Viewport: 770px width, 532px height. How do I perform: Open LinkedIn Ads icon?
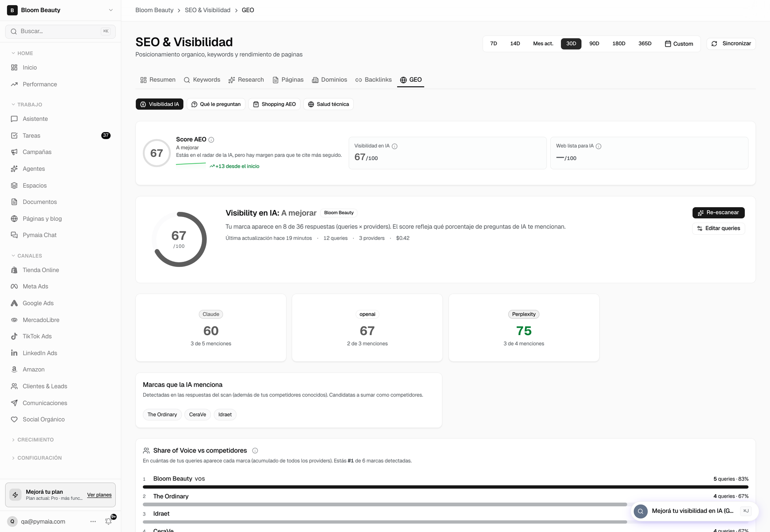pyautogui.click(x=14, y=353)
